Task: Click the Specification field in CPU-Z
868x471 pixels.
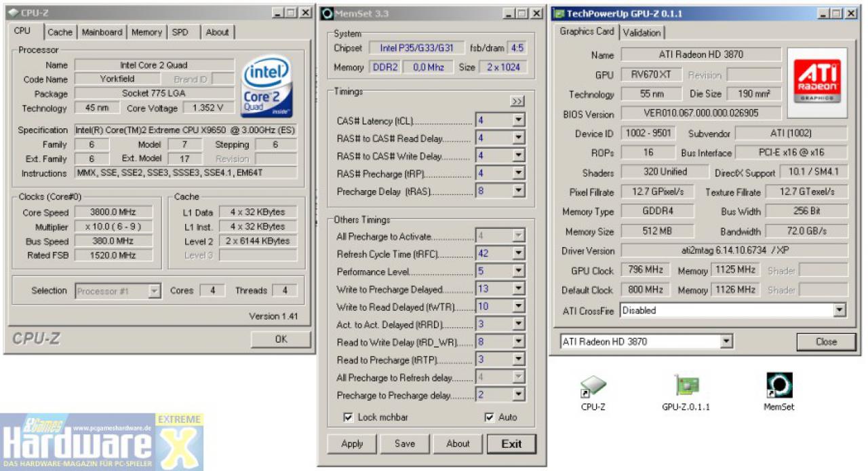Action: click(x=186, y=130)
